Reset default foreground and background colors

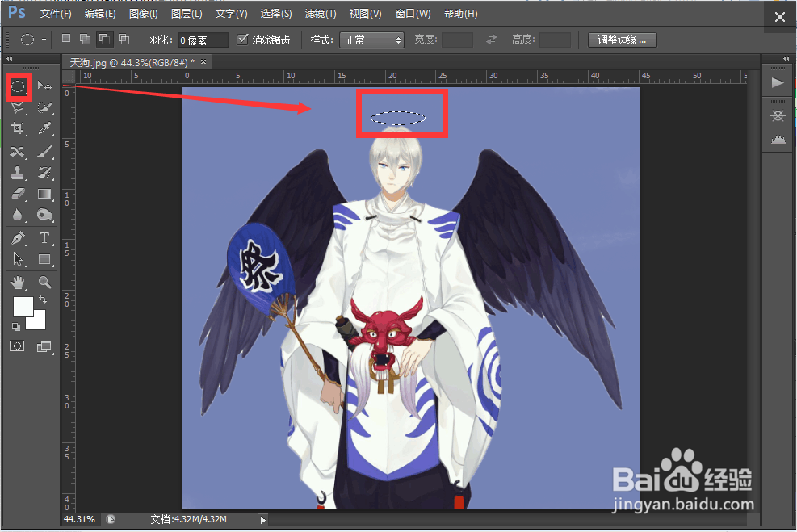coord(16,326)
